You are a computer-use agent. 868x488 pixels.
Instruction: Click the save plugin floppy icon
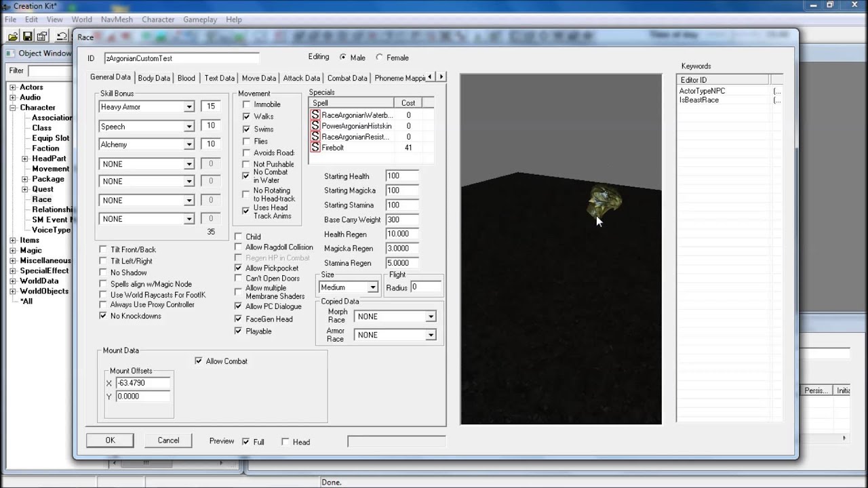pyautogui.click(x=27, y=36)
